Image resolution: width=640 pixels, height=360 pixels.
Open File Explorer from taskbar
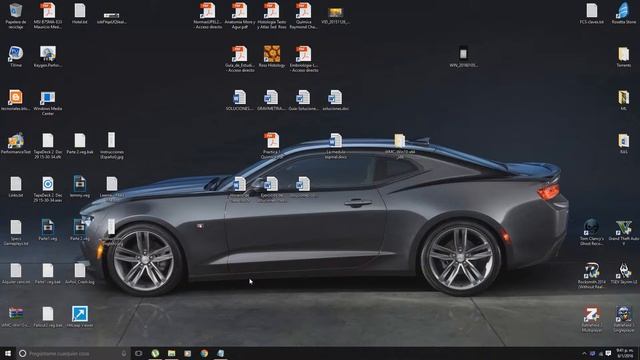pyautogui.click(x=171, y=353)
